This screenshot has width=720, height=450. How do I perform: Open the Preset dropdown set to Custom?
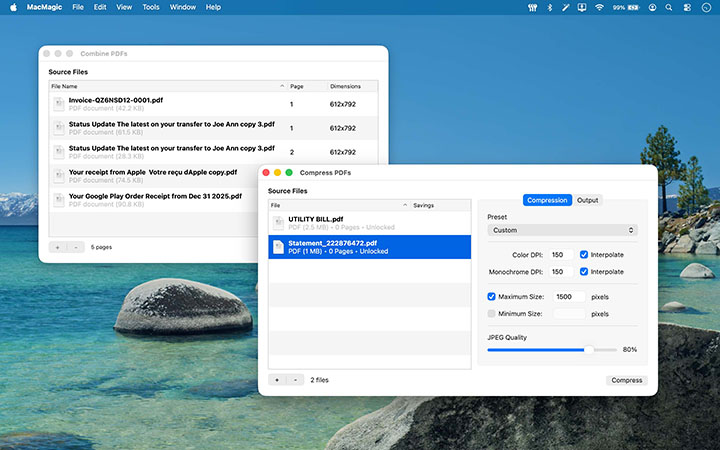pyautogui.click(x=562, y=230)
